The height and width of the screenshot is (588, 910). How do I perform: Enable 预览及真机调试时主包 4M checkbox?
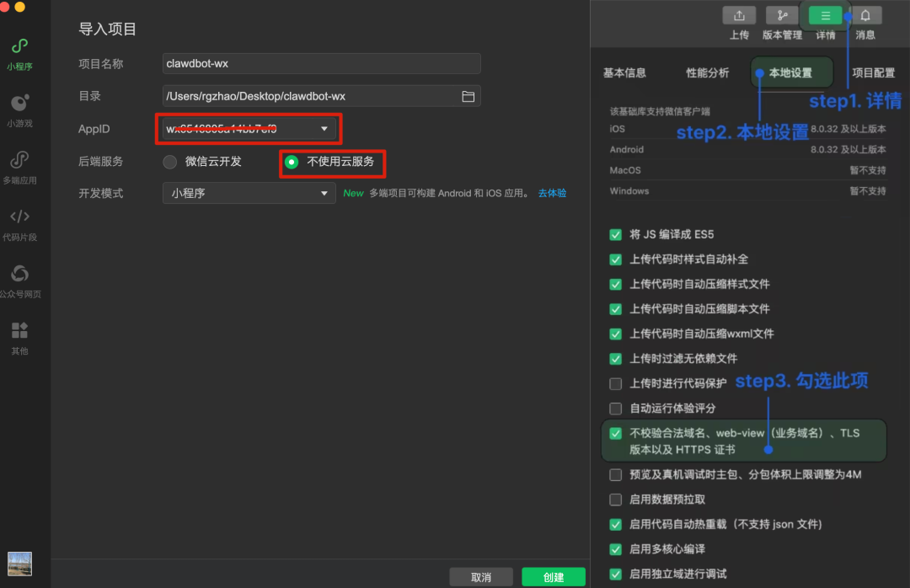pyautogui.click(x=616, y=475)
